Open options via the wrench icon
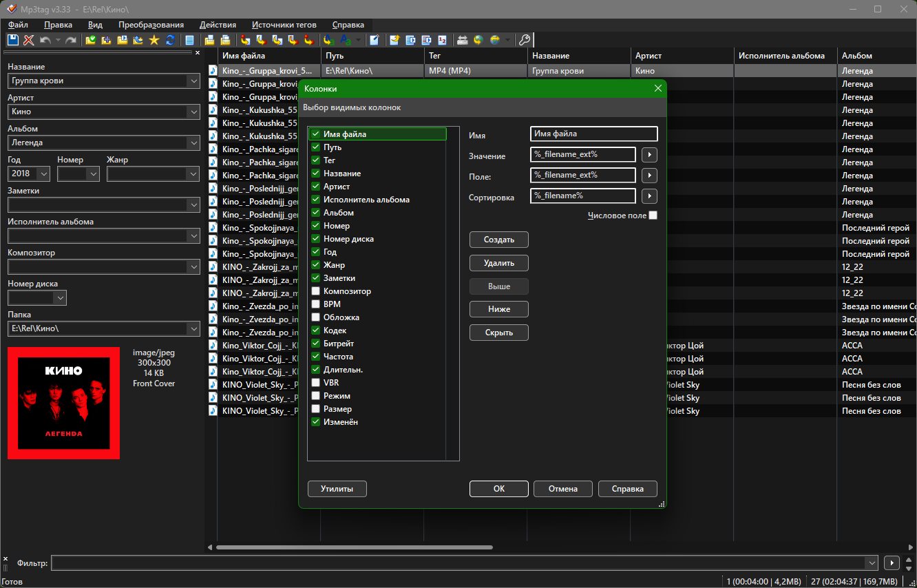 point(524,40)
